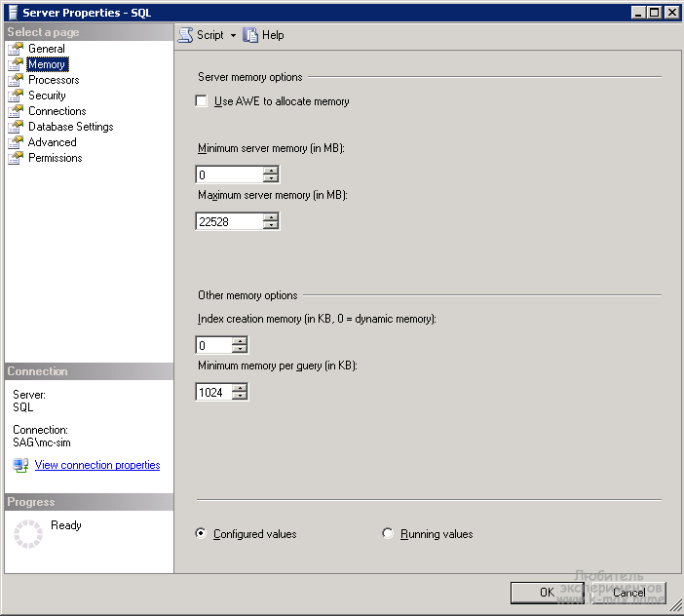Click the Processors page icon
The width and height of the screenshot is (684, 616).
[16, 80]
